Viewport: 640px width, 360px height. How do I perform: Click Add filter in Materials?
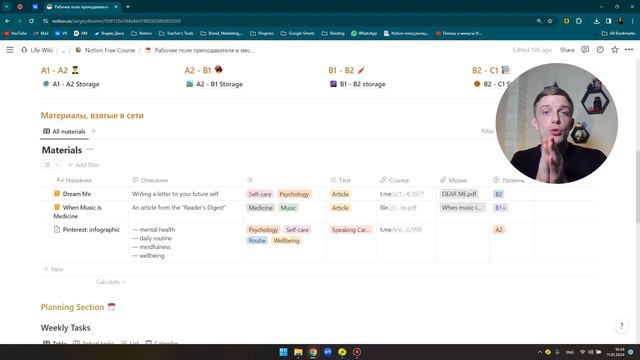84,164
